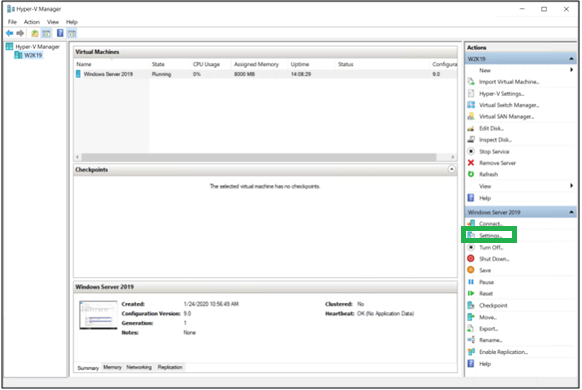582x390 pixels.
Task: Click the blue Help toolbar icon
Action: click(x=60, y=33)
